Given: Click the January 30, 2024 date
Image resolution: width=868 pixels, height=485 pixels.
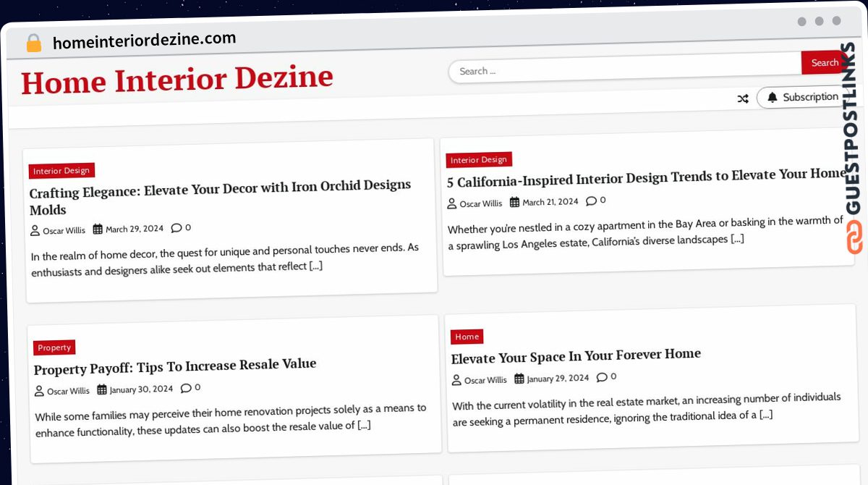Looking at the screenshot, I should (x=141, y=389).
